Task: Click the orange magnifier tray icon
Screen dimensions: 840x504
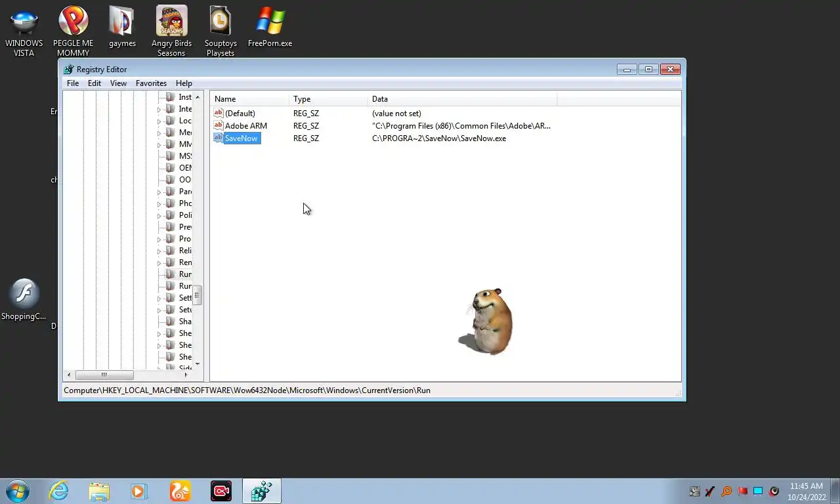Action: click(726, 491)
